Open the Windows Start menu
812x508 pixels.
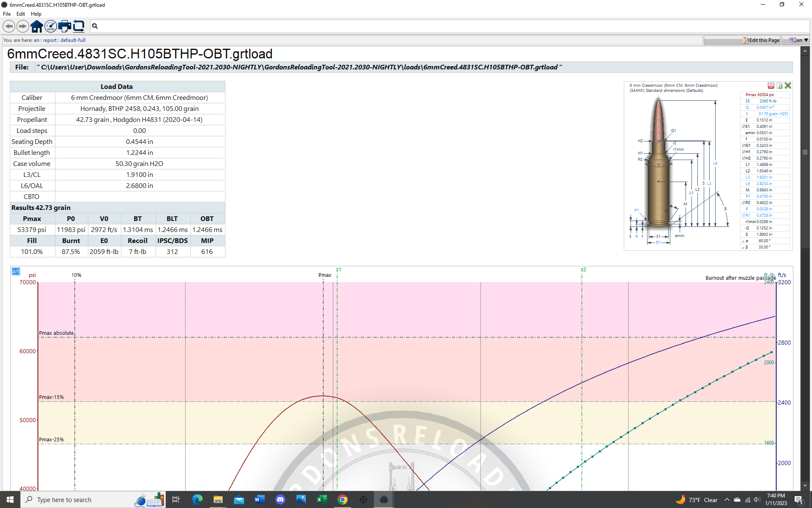(x=10, y=500)
